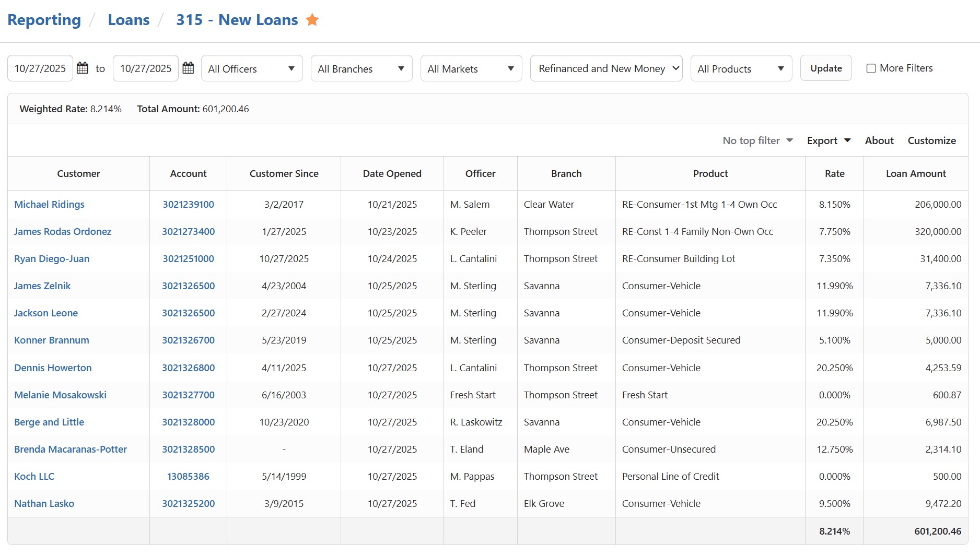Open customer Michael Ridings
This screenshot has height=556, width=980.
(x=49, y=205)
